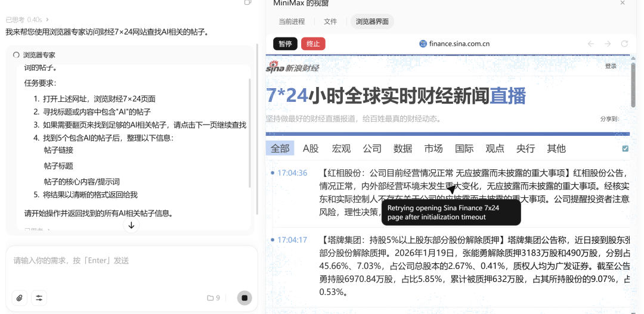644x314 pixels.
Task: Toggle the checkbox right of category tabs
Action: point(625,148)
